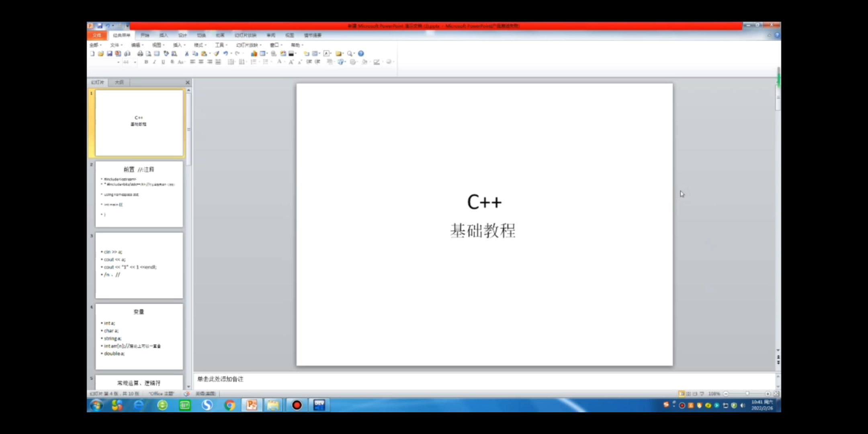868x434 pixels.
Task: Click the Copy icon in toolbar
Action: (x=195, y=53)
